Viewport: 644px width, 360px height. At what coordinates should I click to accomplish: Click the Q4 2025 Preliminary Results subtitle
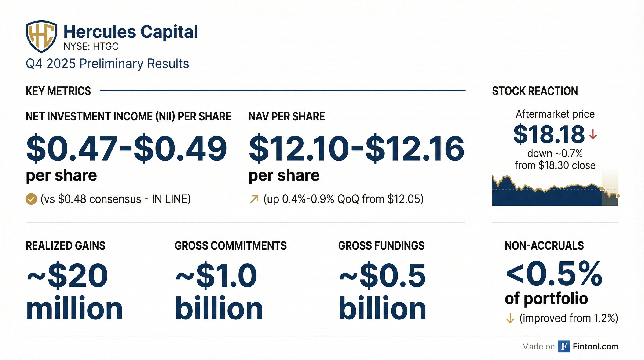click(107, 64)
